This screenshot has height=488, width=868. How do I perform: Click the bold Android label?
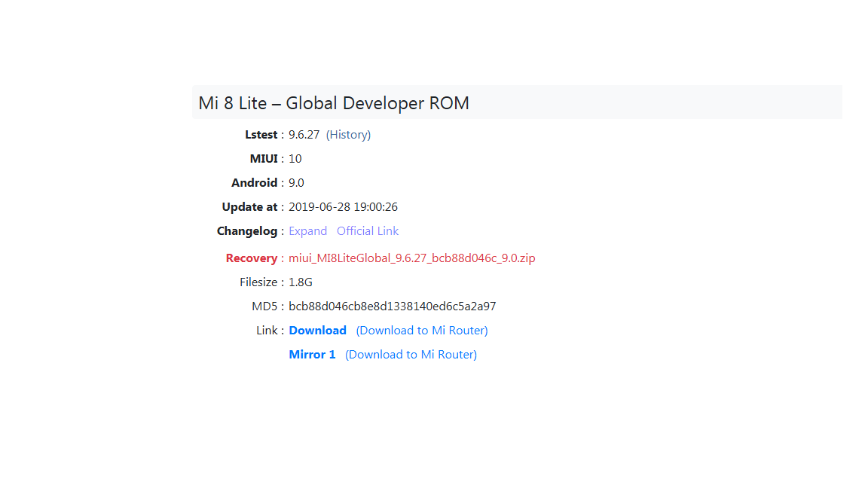click(x=254, y=182)
